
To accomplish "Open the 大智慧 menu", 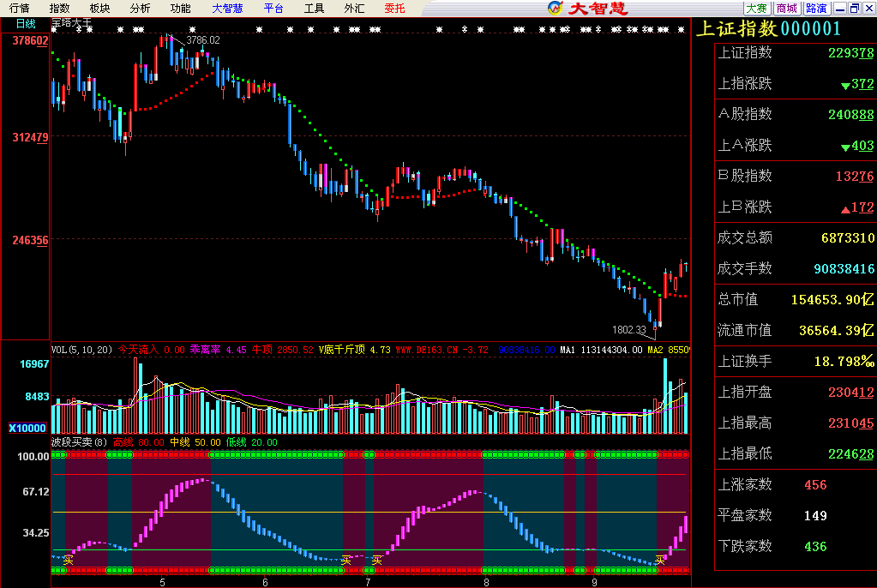I will tap(227, 8).
